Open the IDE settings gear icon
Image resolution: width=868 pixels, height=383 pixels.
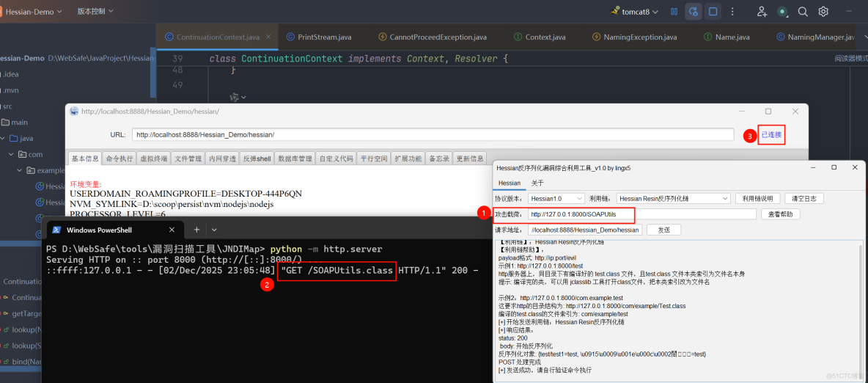823,12
